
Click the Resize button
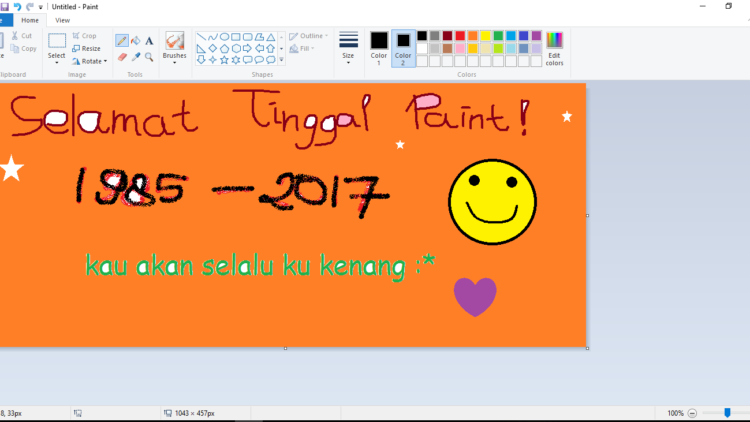point(86,48)
